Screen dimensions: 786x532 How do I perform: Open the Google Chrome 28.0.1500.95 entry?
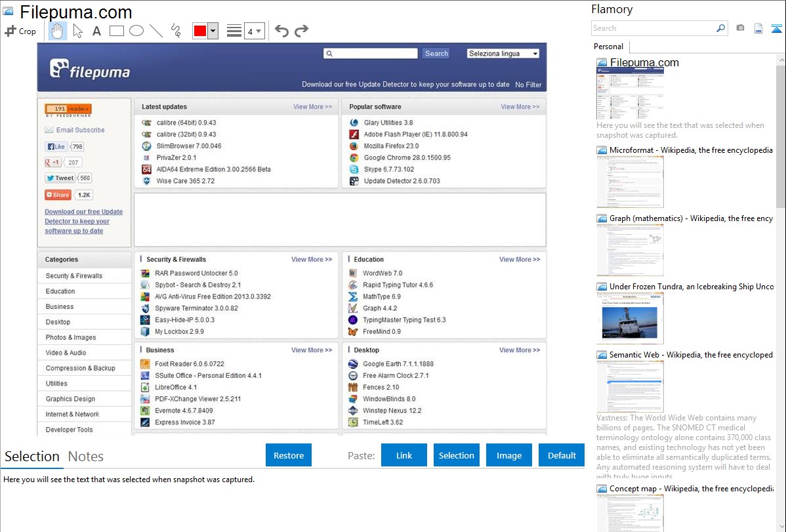407,157
